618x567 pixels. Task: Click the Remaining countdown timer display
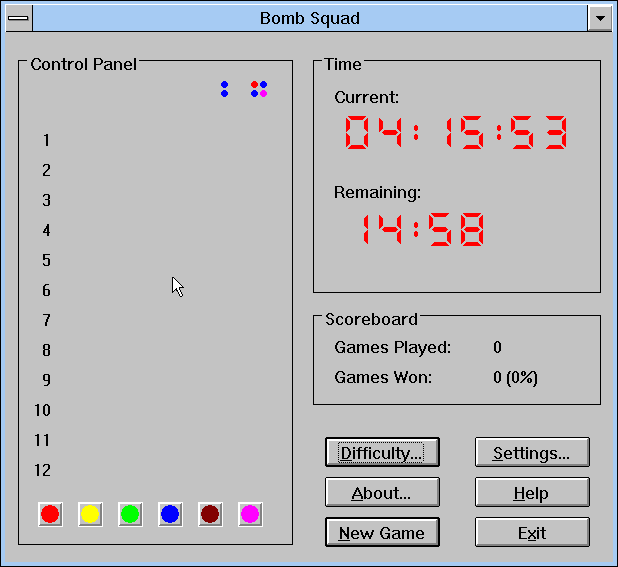pyautogui.click(x=422, y=230)
